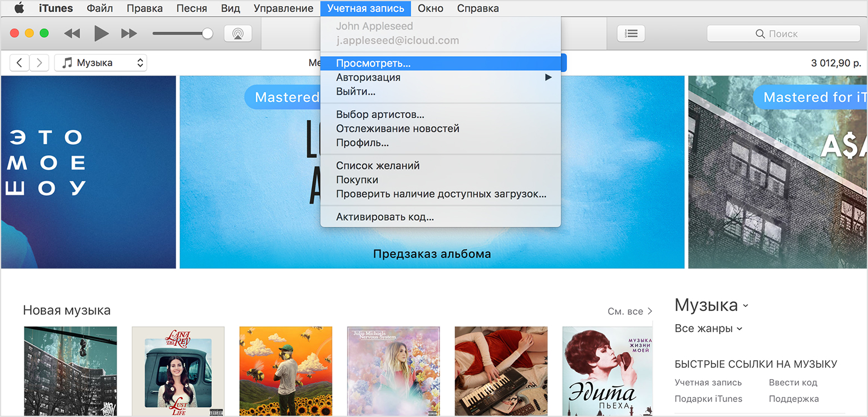868x417 pixels.
Task: Open the iTunes menu
Action: [x=56, y=8]
